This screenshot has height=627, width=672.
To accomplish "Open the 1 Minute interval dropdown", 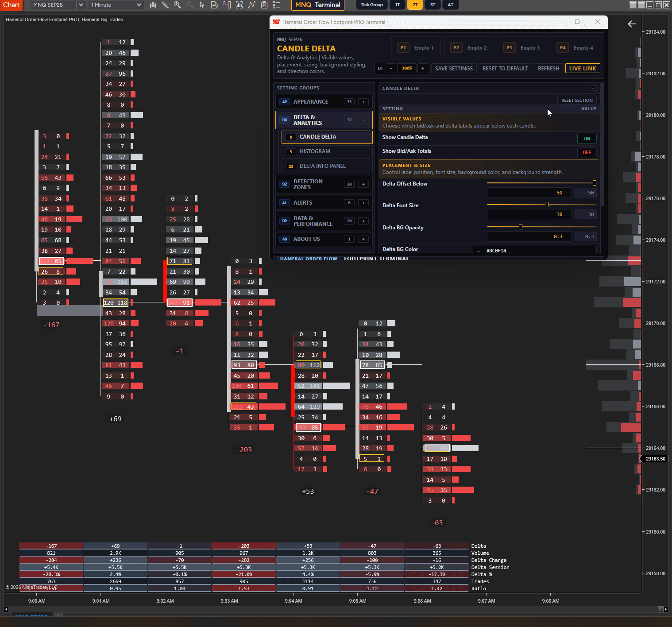I will click(116, 5).
